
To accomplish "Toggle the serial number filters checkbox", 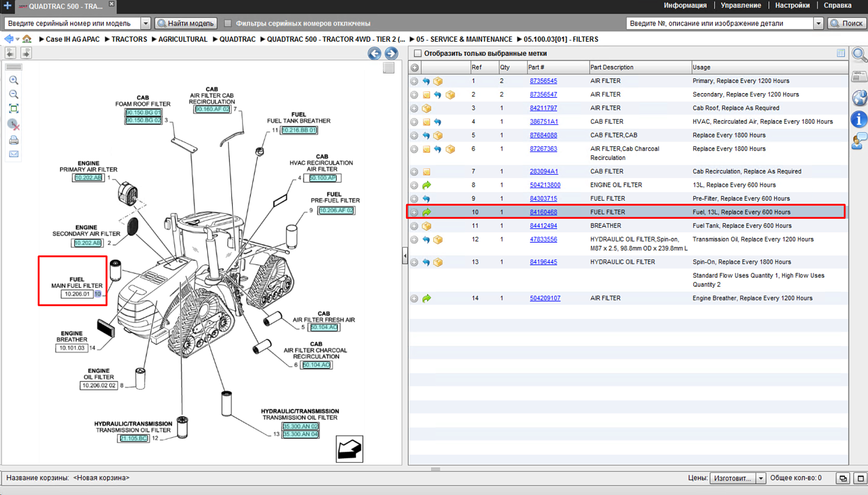I will [228, 24].
